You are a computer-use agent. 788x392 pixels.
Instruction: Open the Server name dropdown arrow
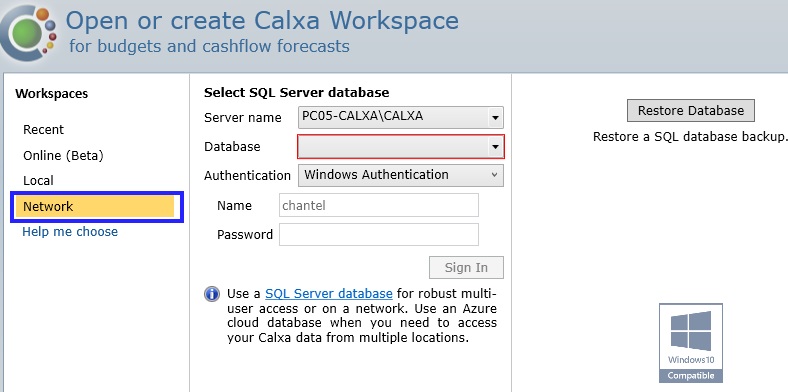click(x=495, y=118)
